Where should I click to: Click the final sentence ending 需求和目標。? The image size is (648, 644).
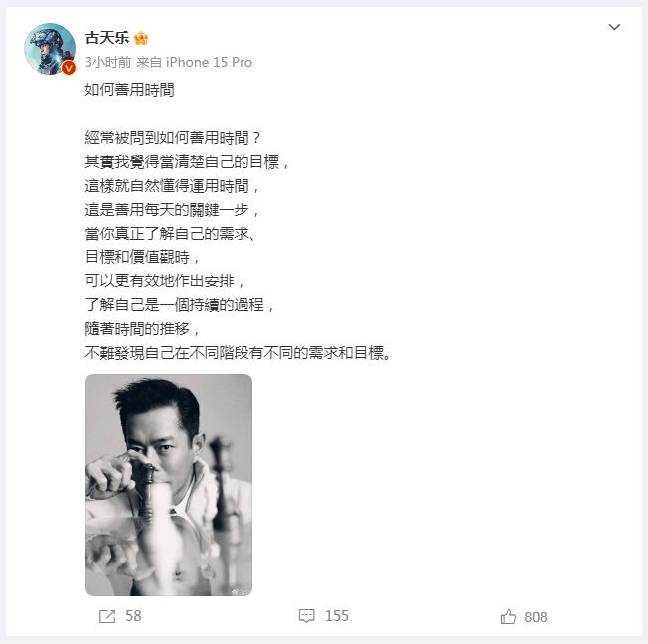238,353
